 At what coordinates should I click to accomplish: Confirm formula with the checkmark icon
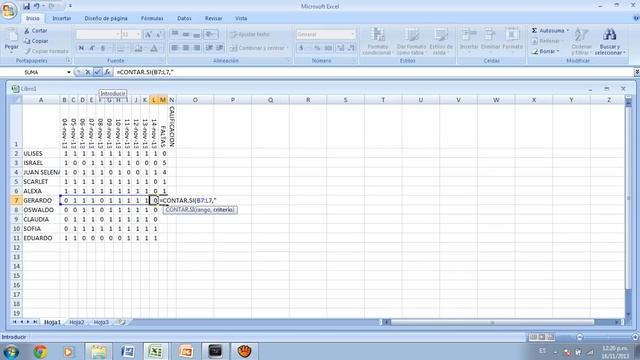(x=97, y=72)
